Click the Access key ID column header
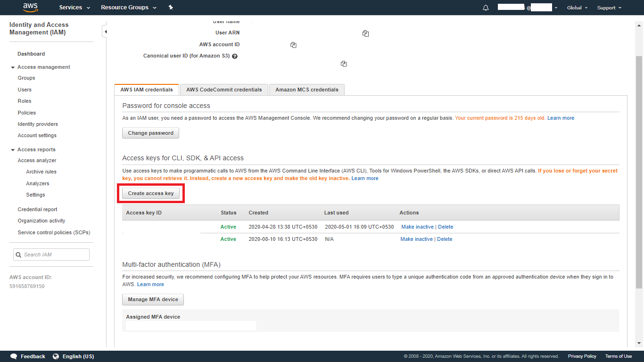 point(144,213)
